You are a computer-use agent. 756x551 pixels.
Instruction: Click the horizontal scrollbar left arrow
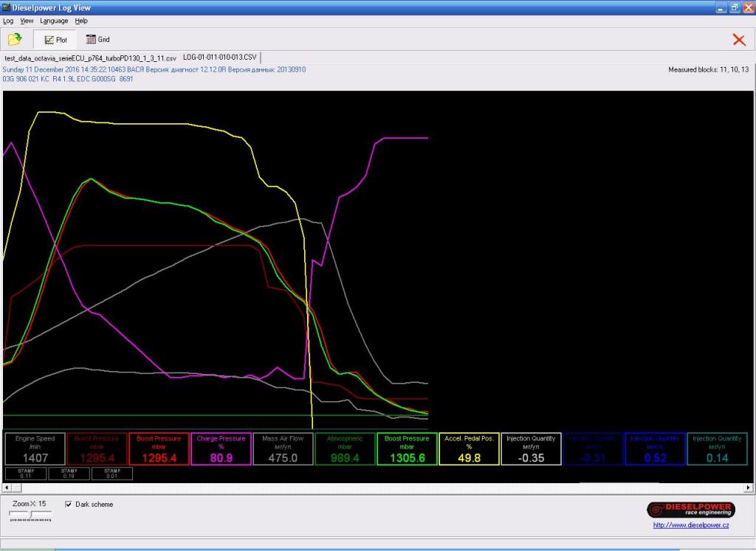click(x=6, y=488)
